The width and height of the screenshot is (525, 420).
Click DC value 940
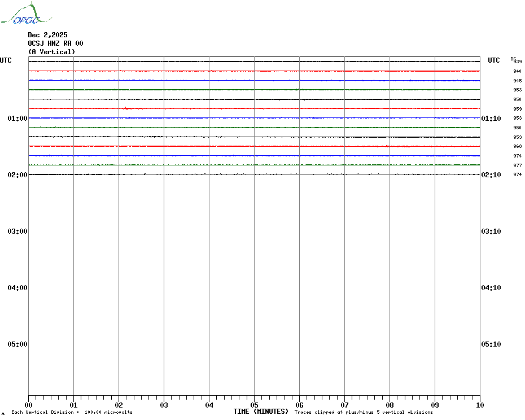click(517, 71)
